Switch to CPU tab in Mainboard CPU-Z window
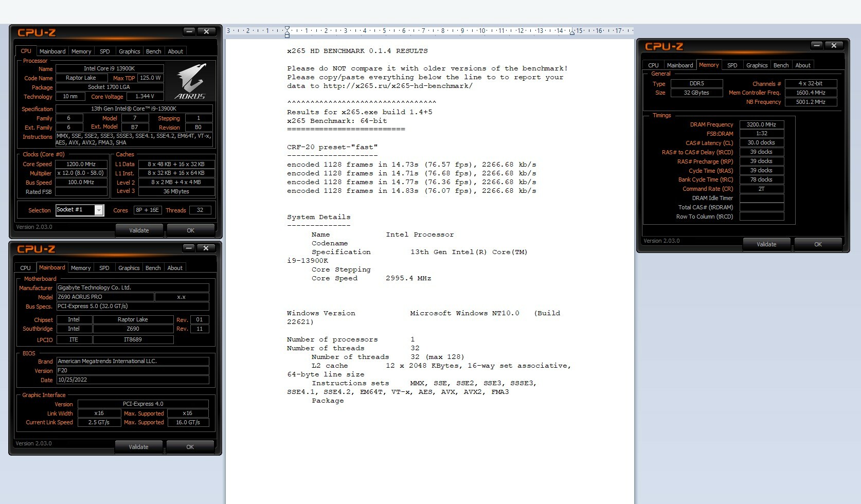 25,268
